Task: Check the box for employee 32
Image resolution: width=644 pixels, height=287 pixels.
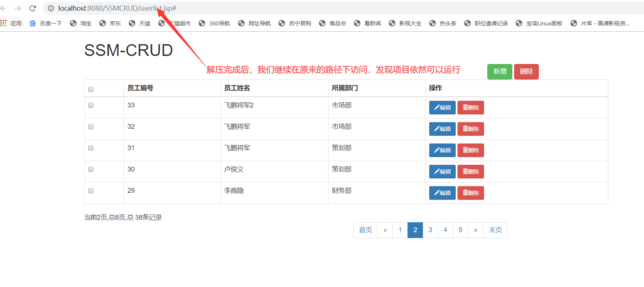Action: pyautogui.click(x=91, y=127)
